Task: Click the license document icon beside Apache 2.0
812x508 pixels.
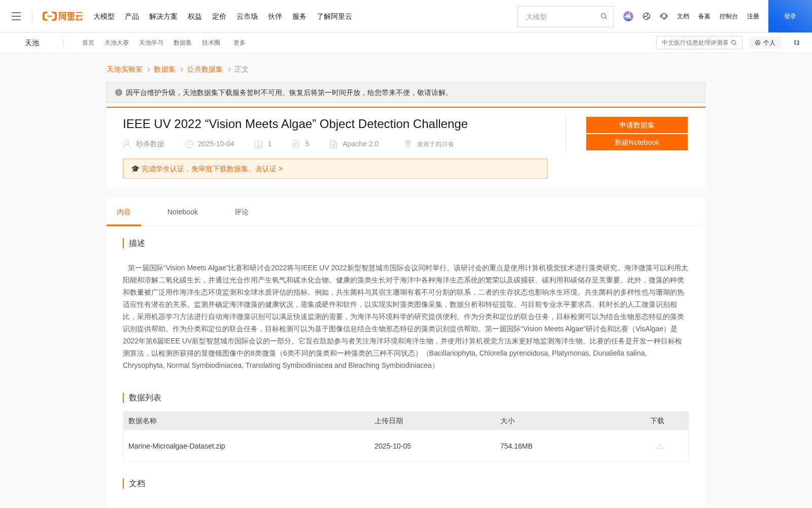Action: tap(333, 144)
